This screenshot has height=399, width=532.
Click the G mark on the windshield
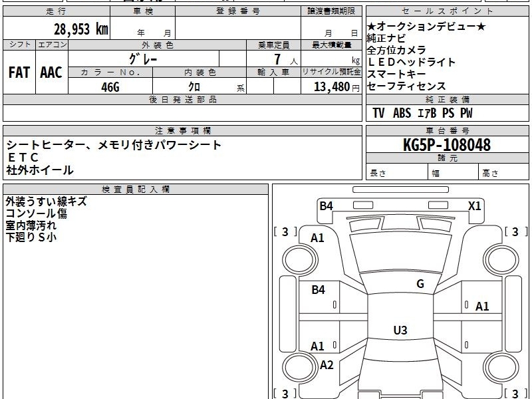tap(420, 284)
